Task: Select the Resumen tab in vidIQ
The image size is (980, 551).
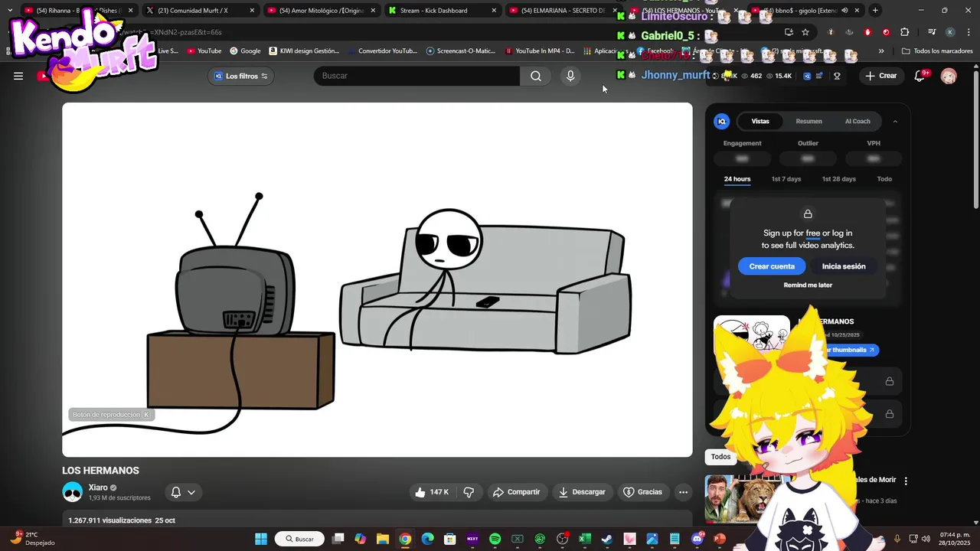Action: coord(808,121)
